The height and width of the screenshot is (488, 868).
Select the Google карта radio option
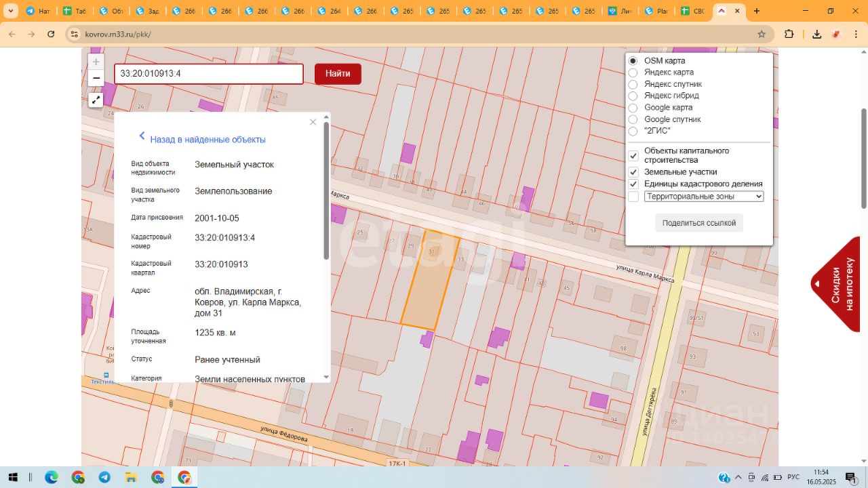(x=633, y=108)
